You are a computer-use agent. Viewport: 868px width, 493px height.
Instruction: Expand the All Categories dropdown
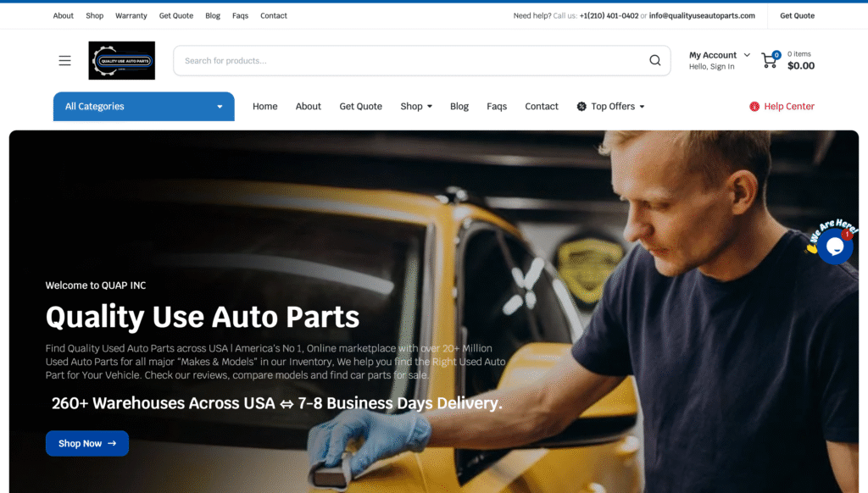144,106
